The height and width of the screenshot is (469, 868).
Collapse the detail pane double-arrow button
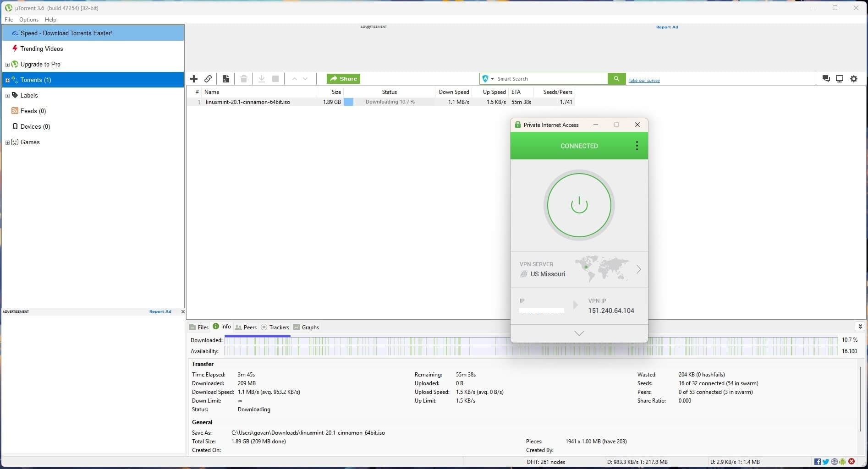tap(860, 326)
